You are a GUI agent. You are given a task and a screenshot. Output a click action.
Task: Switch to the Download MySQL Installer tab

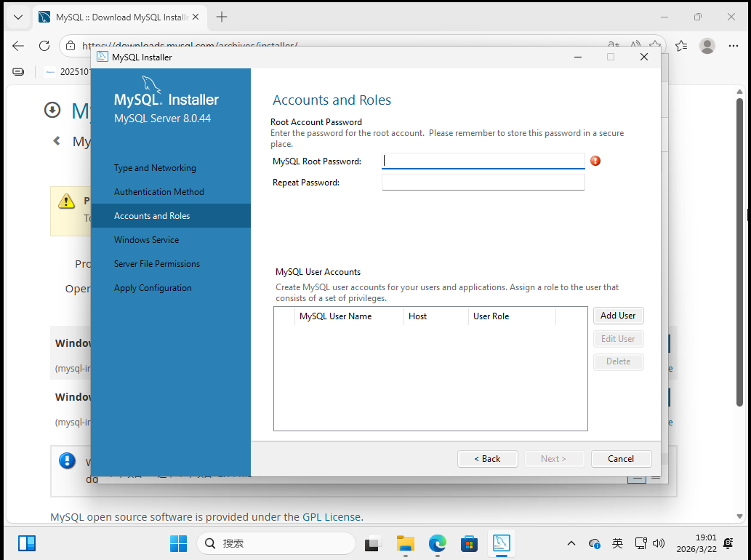(x=120, y=17)
